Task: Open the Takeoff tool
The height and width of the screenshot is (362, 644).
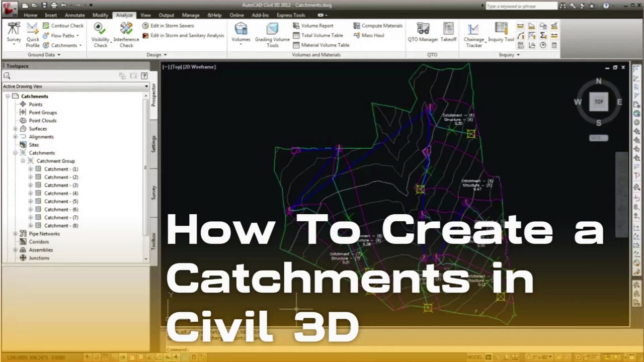Action: coord(448,32)
